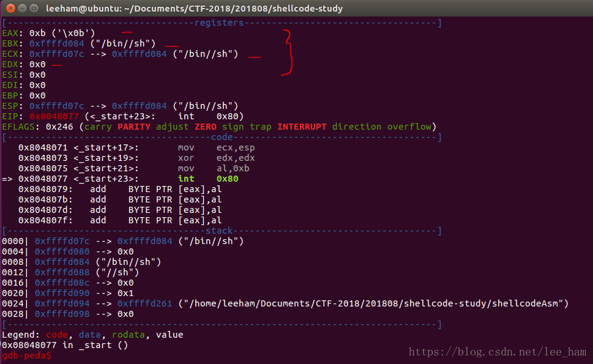Click the green 'rodata' legend word
Screen dimensions: 593x364
point(128,335)
